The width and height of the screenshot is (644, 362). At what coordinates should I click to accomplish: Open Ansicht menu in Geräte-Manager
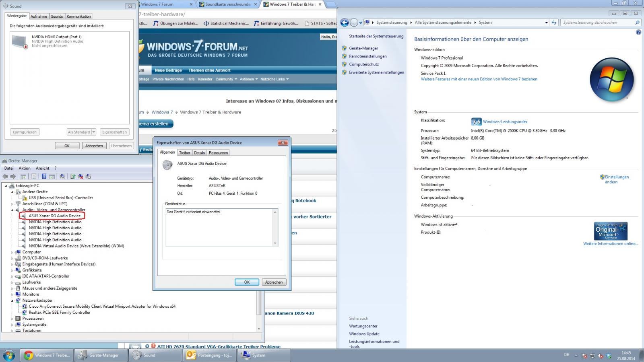[42, 168]
